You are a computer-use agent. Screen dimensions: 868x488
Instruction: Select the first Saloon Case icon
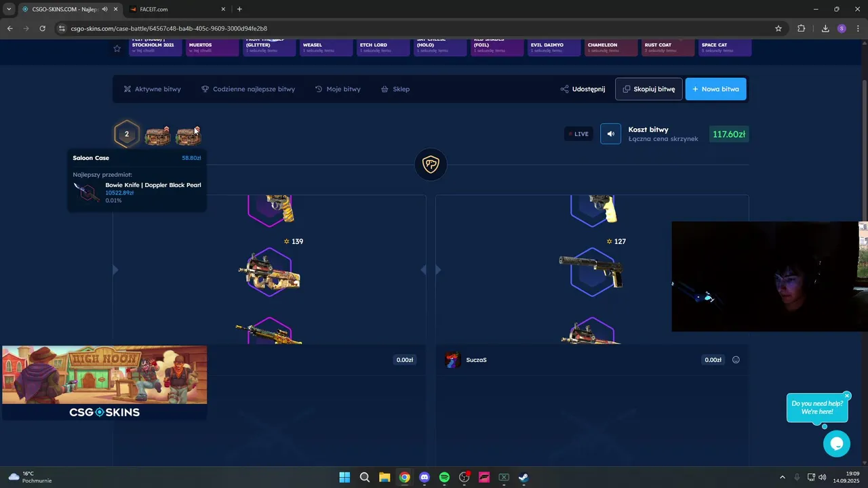[157, 135]
